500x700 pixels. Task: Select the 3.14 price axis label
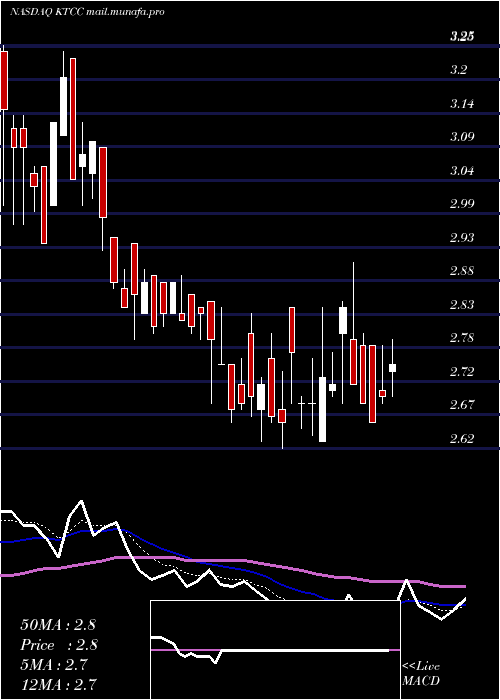pos(462,104)
